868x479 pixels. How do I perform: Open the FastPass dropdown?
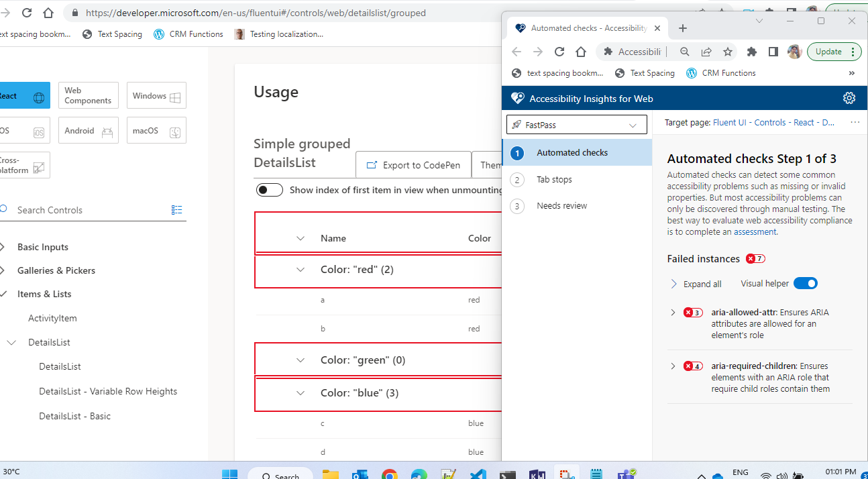576,124
